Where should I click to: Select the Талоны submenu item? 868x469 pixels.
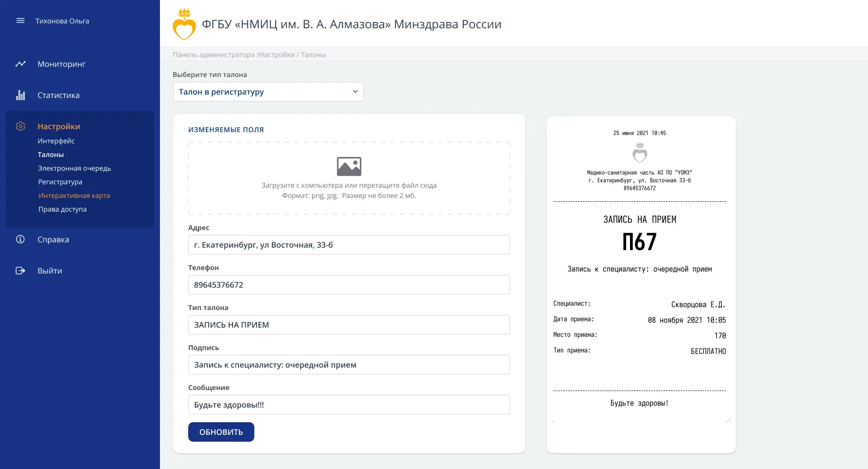(x=51, y=155)
